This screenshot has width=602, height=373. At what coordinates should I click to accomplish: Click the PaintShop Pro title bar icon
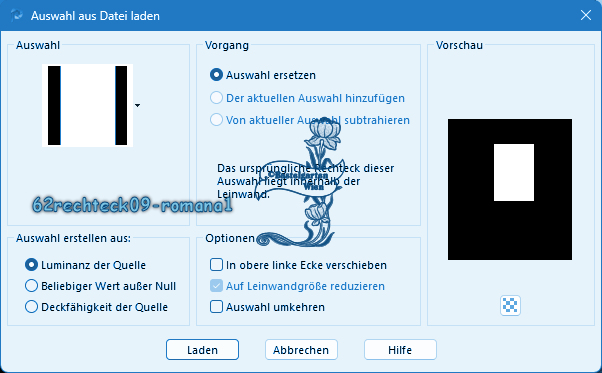[x=17, y=15]
